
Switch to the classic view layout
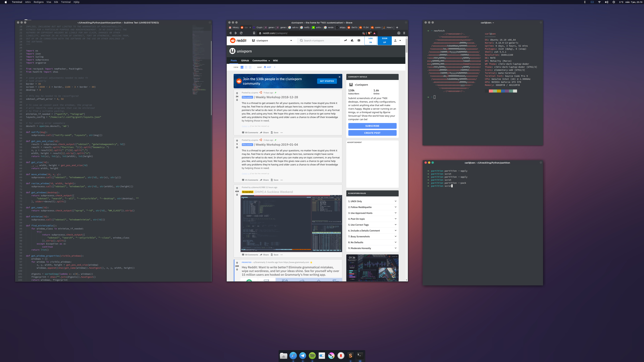click(246, 67)
